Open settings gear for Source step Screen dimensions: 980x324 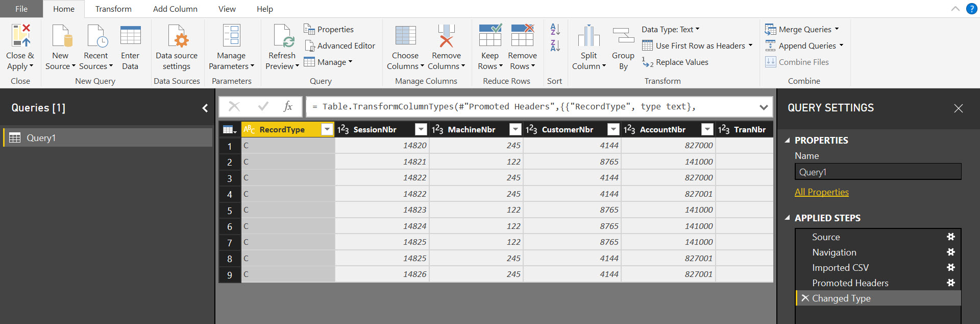950,237
